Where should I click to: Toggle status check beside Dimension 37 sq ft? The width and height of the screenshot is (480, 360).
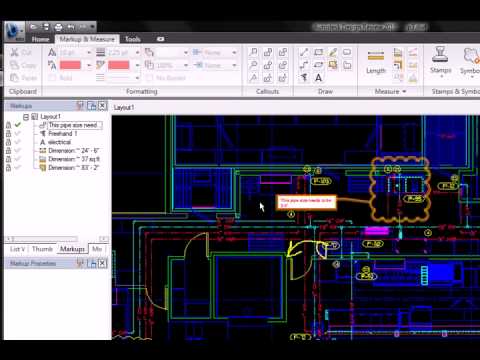[18, 159]
